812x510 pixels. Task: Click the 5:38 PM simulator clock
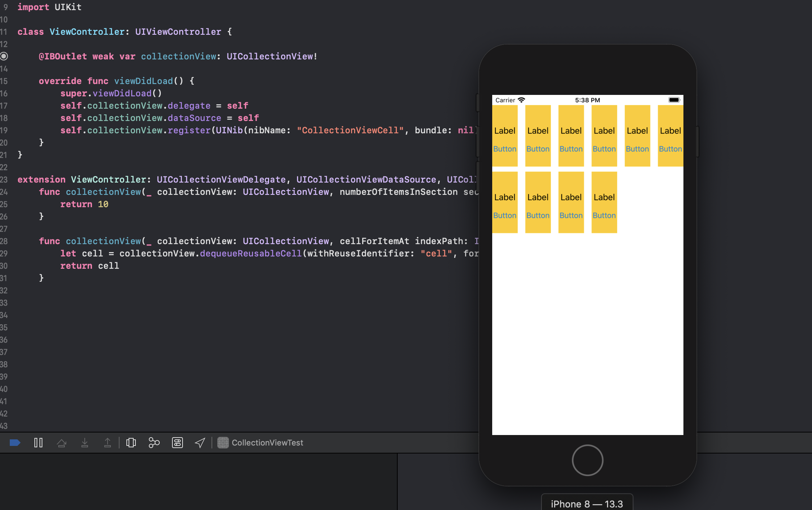click(x=587, y=100)
